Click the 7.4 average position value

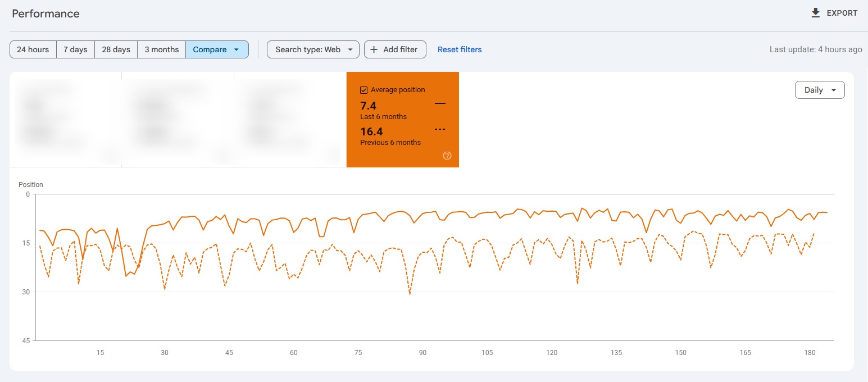tap(368, 106)
